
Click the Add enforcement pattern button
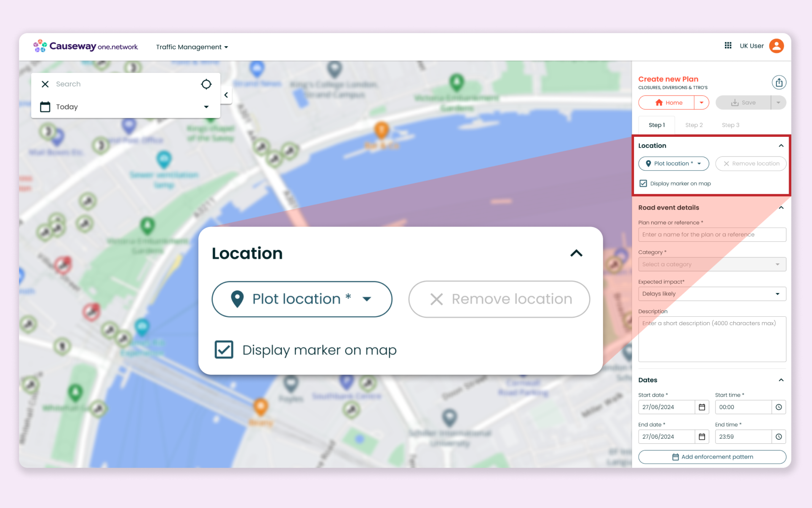tap(712, 457)
